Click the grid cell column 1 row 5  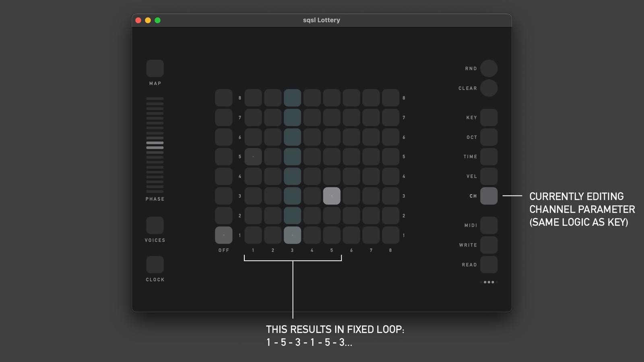pos(253,156)
